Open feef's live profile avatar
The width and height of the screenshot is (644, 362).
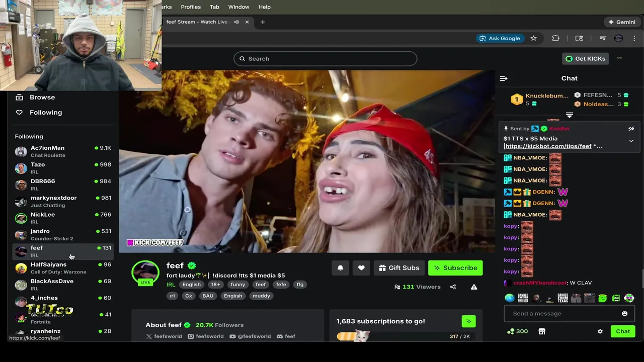[145, 273]
